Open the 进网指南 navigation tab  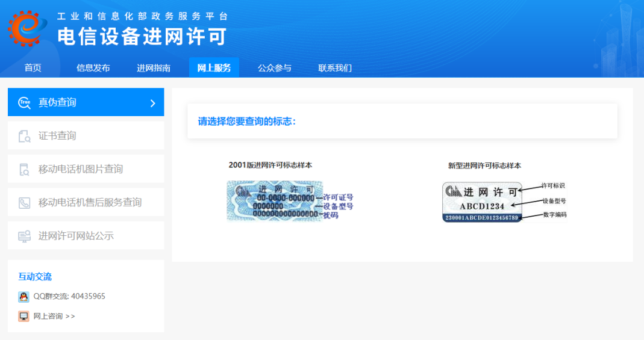pos(154,68)
